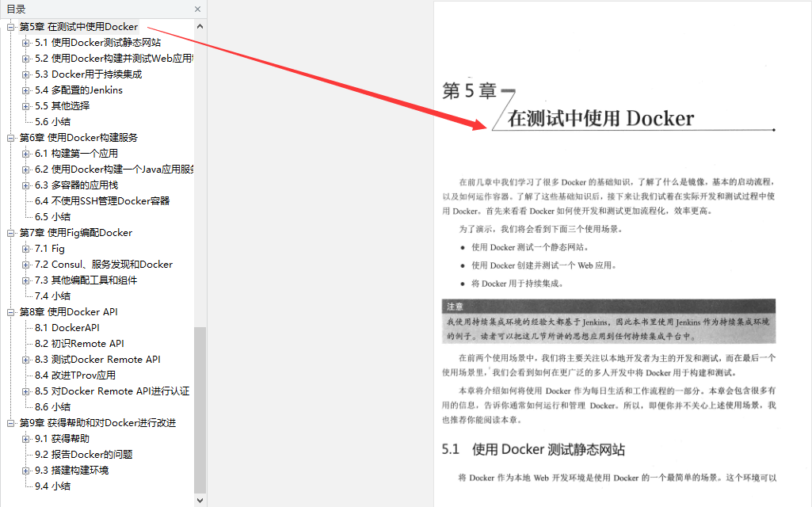Open bookmark 9.1 获得帮助
The width and height of the screenshot is (812, 507).
click(x=62, y=439)
